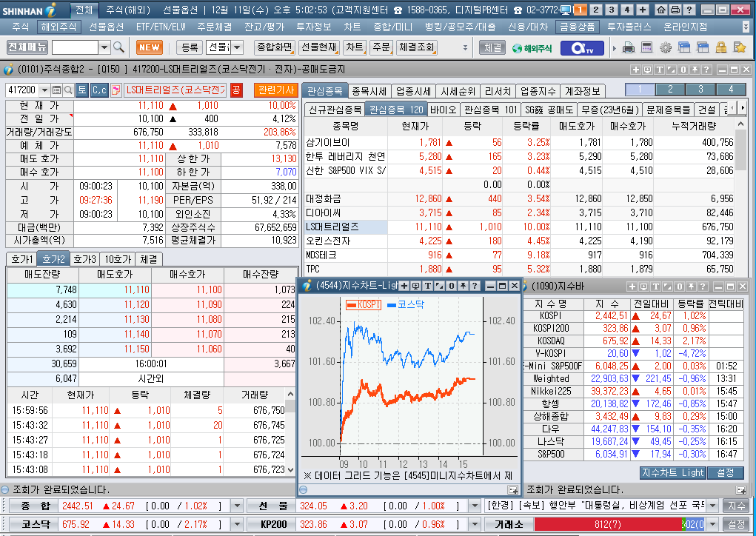Screen dimensions: 756x536
Task: Select watchlist page 2 button
Action: pyautogui.click(x=670, y=89)
